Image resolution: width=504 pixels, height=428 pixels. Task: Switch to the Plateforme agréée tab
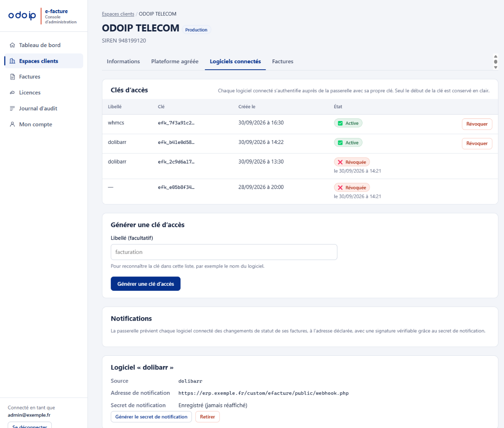pyautogui.click(x=175, y=61)
